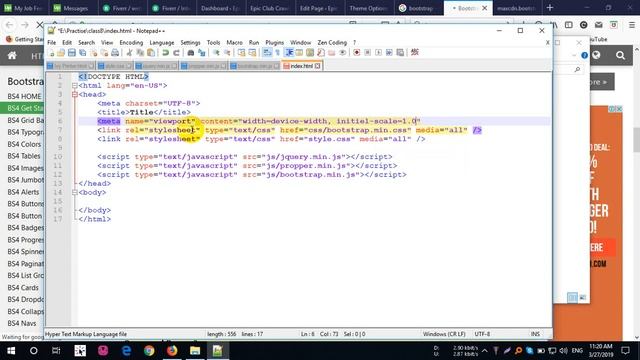
Task: Click 'BS4 Tables' link in browser sidebar
Action: [x=24, y=156]
